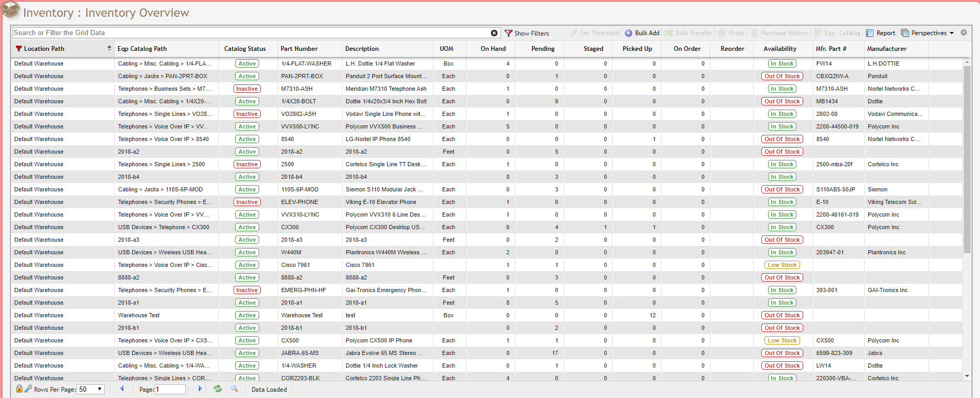Screen dimensions: 980x398
Task: Click the Bulk Add button
Action: [642, 33]
